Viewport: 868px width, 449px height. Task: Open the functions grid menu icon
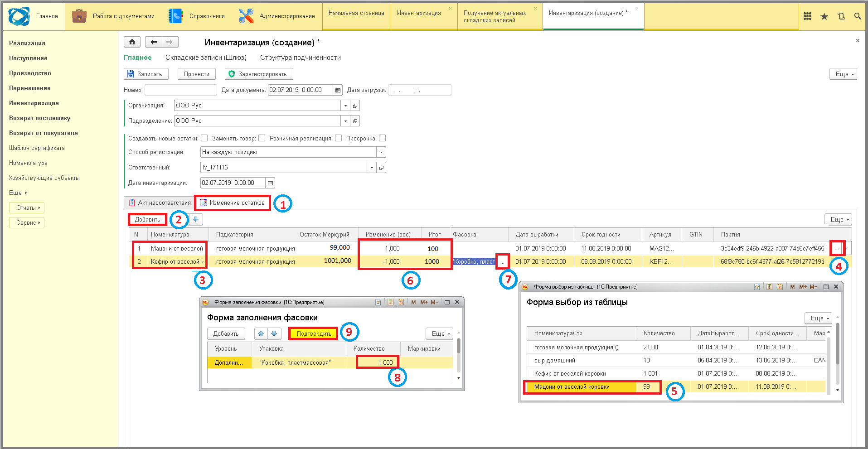coord(807,16)
